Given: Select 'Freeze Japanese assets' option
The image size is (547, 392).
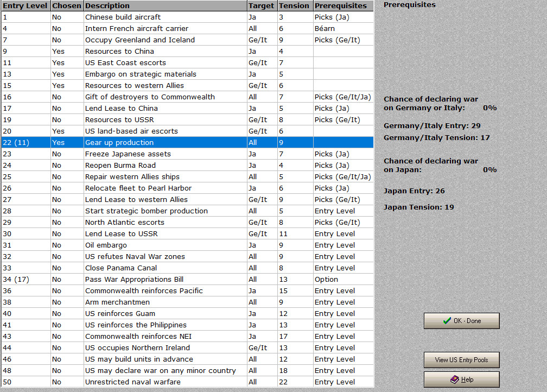Looking at the screenshot, I should (x=187, y=154).
